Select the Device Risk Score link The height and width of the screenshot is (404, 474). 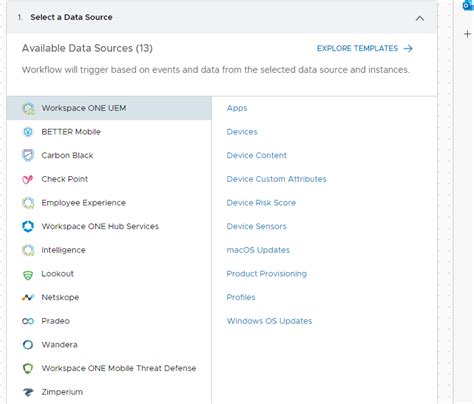(261, 203)
